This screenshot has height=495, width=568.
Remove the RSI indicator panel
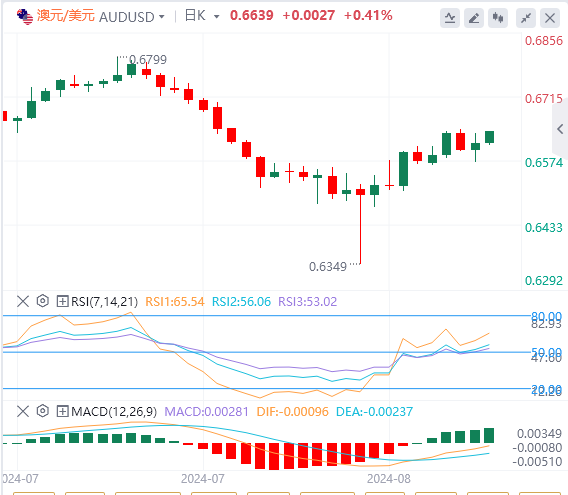pyautogui.click(x=23, y=301)
